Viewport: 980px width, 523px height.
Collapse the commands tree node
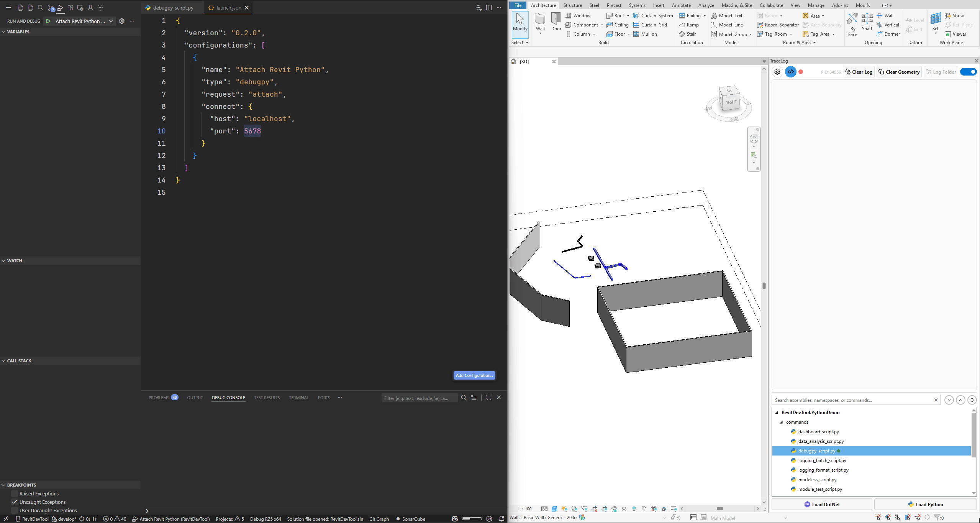[782, 422]
